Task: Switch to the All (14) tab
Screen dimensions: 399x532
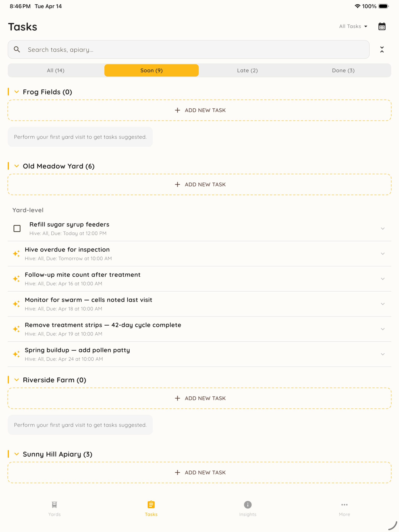Action: click(x=56, y=70)
